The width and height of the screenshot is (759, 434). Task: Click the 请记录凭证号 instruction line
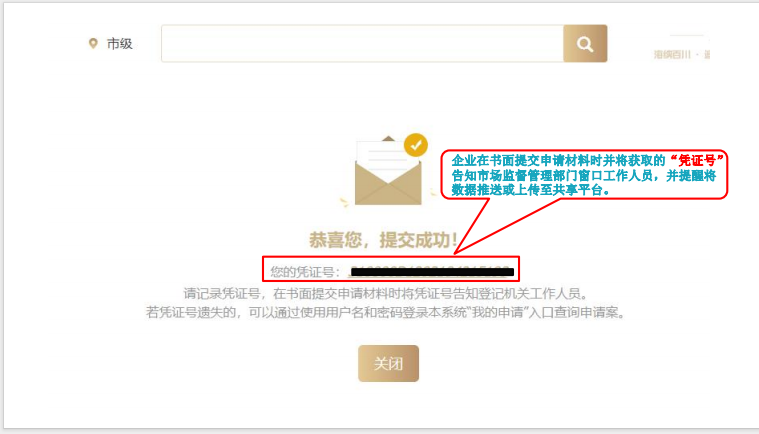coord(387,293)
